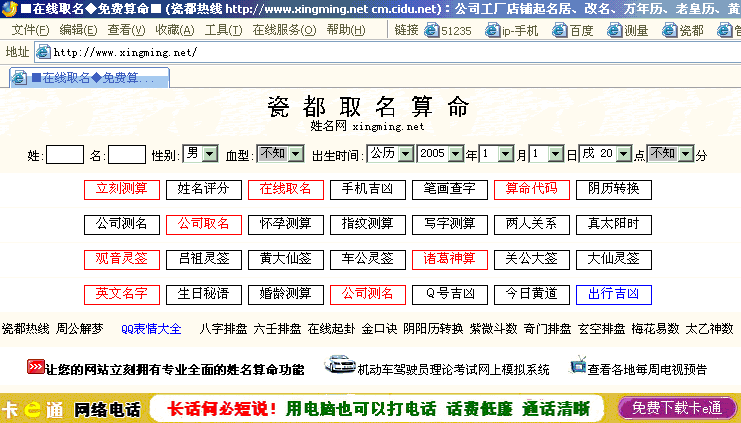741x423 pixels.
Task: Open the 梅花易数 link
Action: 655,329
